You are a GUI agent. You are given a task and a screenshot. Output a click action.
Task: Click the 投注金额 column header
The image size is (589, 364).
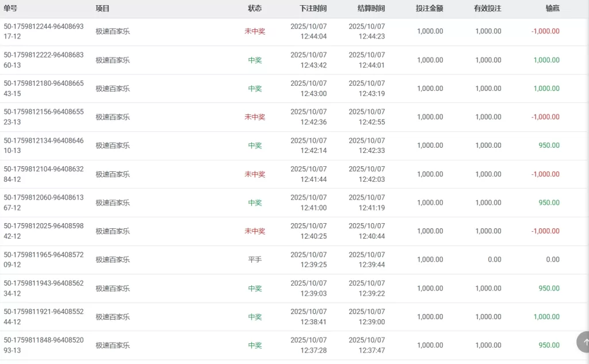point(429,9)
